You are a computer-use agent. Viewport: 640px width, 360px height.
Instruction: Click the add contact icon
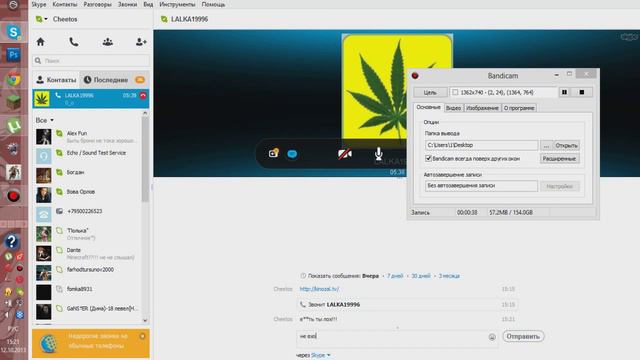141,42
